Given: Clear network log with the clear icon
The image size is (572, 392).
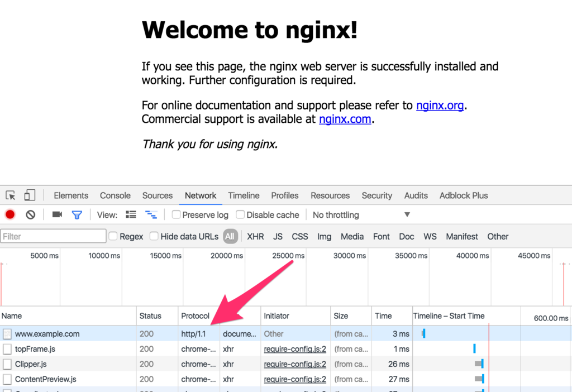Looking at the screenshot, I should (30, 214).
